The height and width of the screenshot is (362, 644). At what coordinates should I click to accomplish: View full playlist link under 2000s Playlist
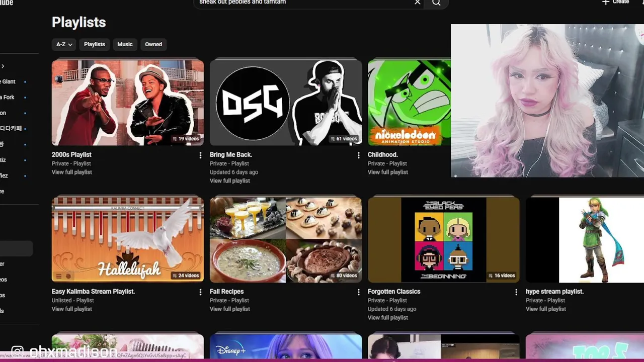(x=72, y=172)
